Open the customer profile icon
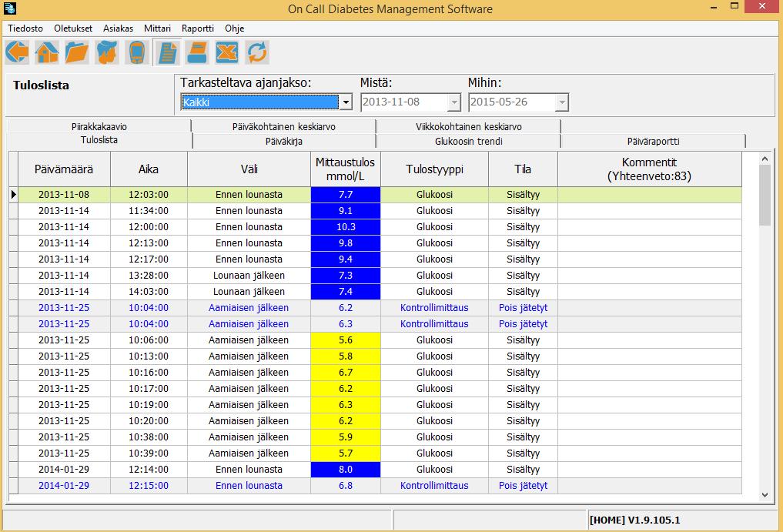 pyautogui.click(x=107, y=52)
